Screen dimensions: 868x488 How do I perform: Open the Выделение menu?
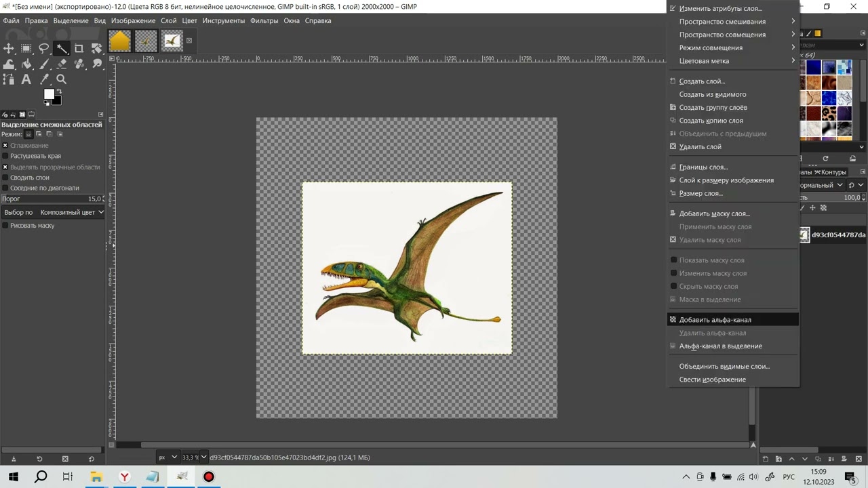[71, 21]
